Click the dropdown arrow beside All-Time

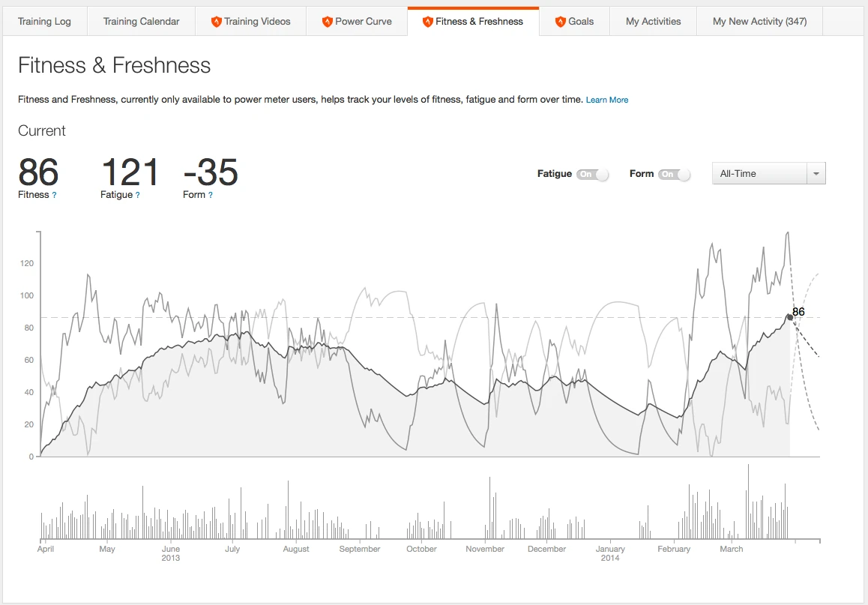pyautogui.click(x=816, y=174)
